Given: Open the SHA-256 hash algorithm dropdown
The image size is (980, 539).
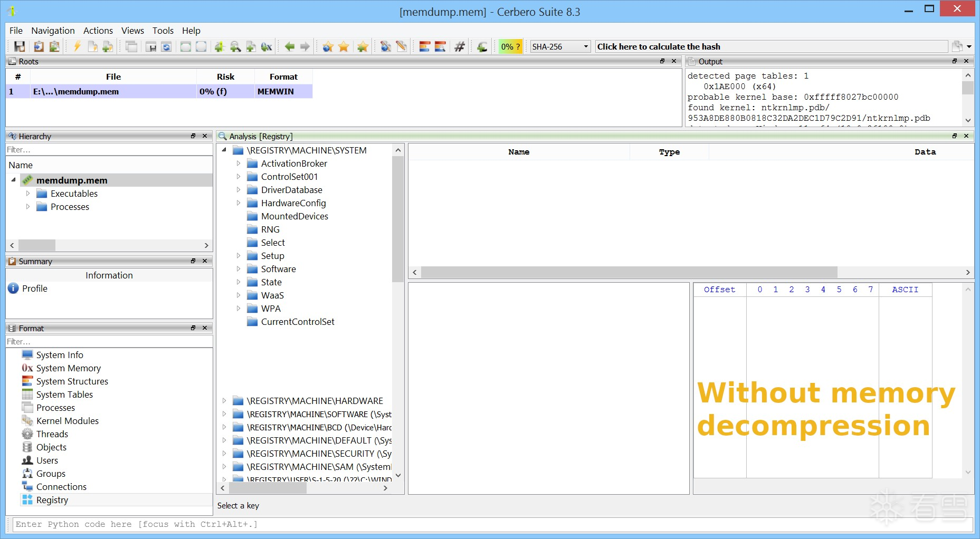Looking at the screenshot, I should pos(560,46).
